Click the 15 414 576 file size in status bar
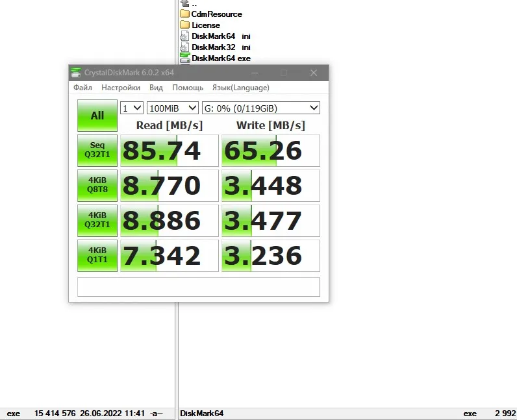The height and width of the screenshot is (420, 517). coord(55,414)
